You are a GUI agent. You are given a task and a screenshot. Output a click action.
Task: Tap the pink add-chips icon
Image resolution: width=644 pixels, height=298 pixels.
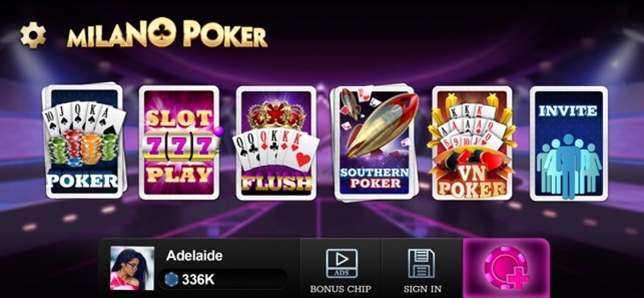pyautogui.click(x=506, y=268)
